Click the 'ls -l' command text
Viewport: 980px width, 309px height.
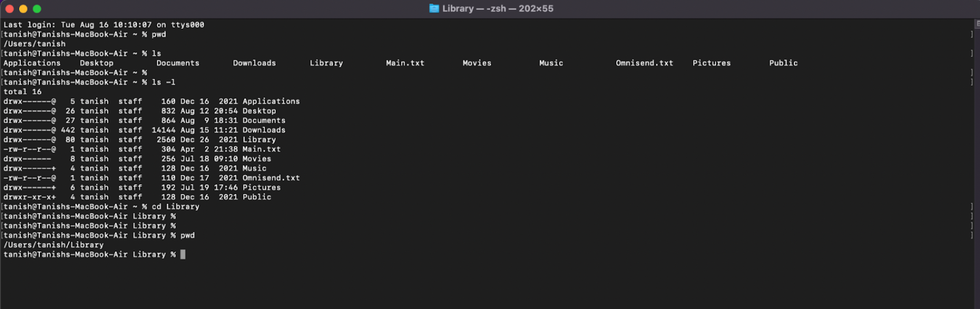163,82
